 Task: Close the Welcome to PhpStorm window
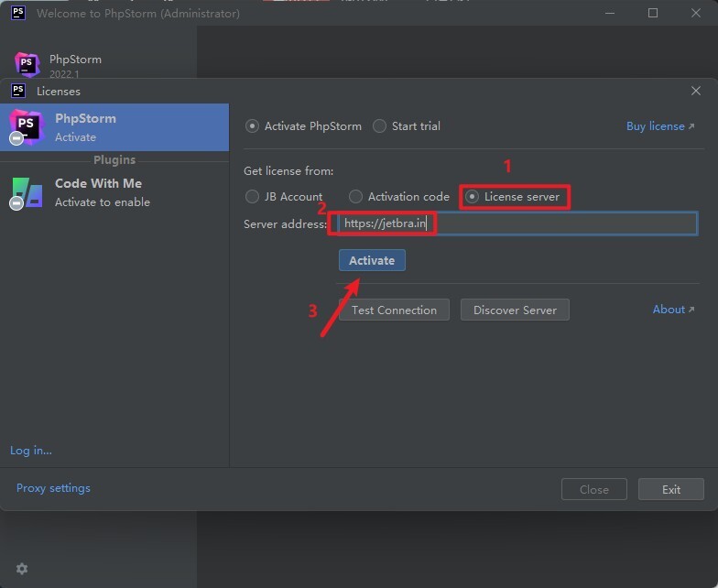click(x=696, y=13)
